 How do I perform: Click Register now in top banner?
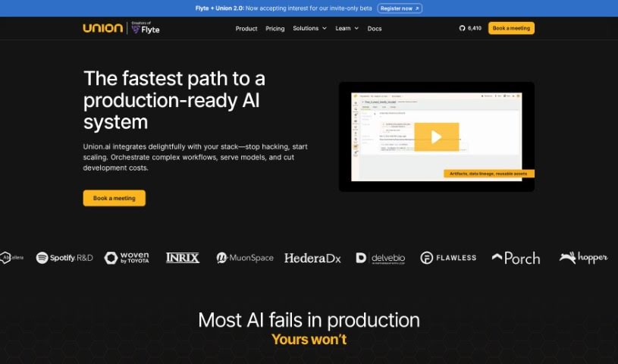tap(400, 8)
